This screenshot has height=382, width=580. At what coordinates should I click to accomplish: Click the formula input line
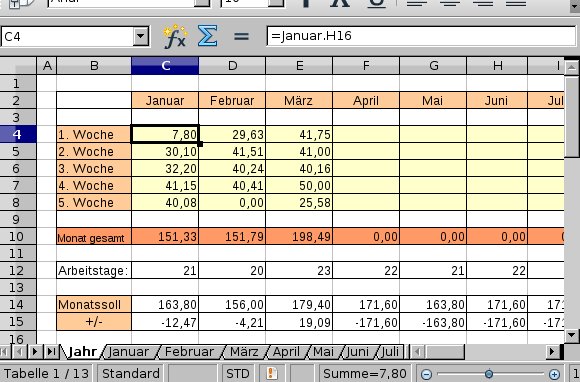click(x=421, y=36)
